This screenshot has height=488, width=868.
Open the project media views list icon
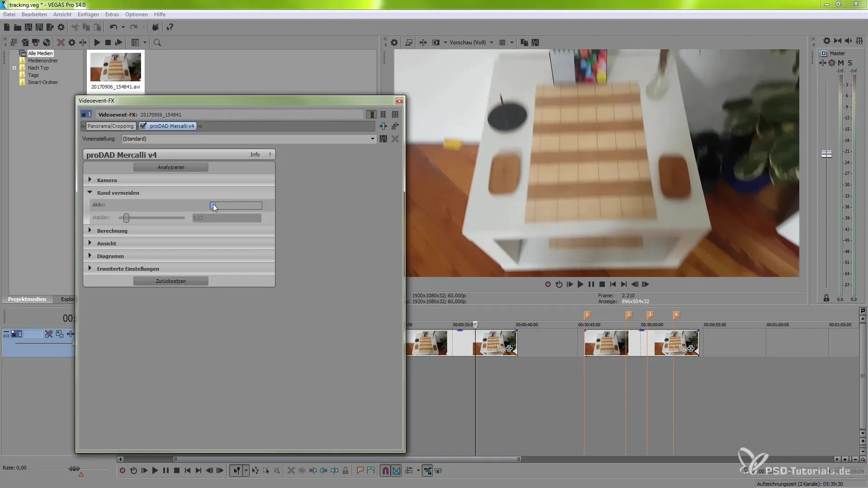point(135,42)
